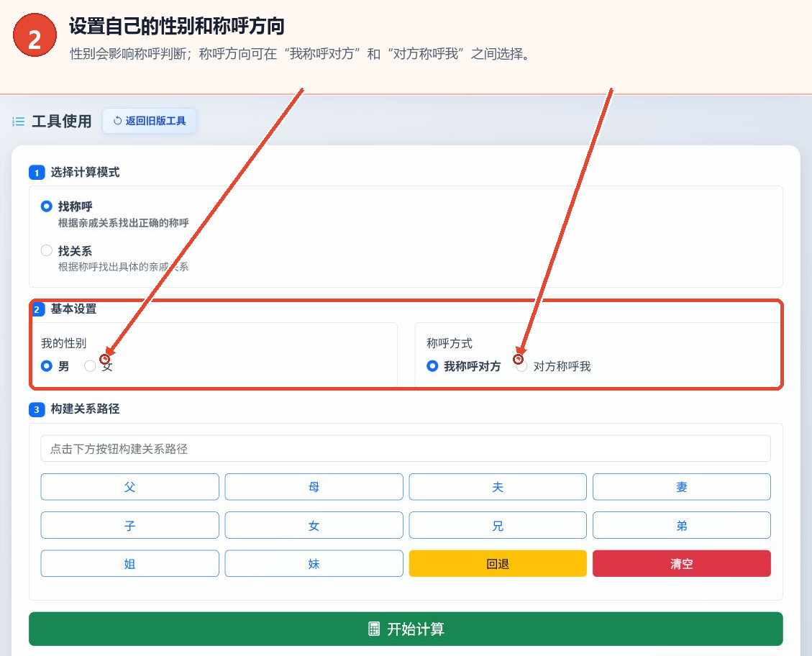Add 夫 to the relationship path
Image resolution: width=812 pixels, height=656 pixels.
click(x=498, y=487)
